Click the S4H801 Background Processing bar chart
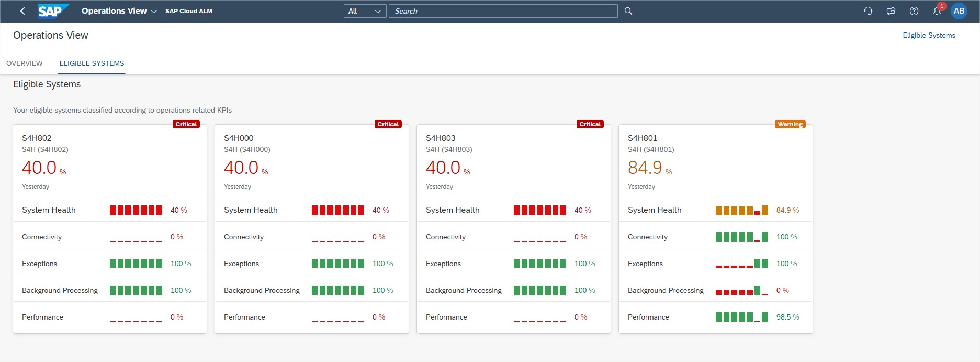Viewport: 980px width, 362px height. tap(741, 290)
